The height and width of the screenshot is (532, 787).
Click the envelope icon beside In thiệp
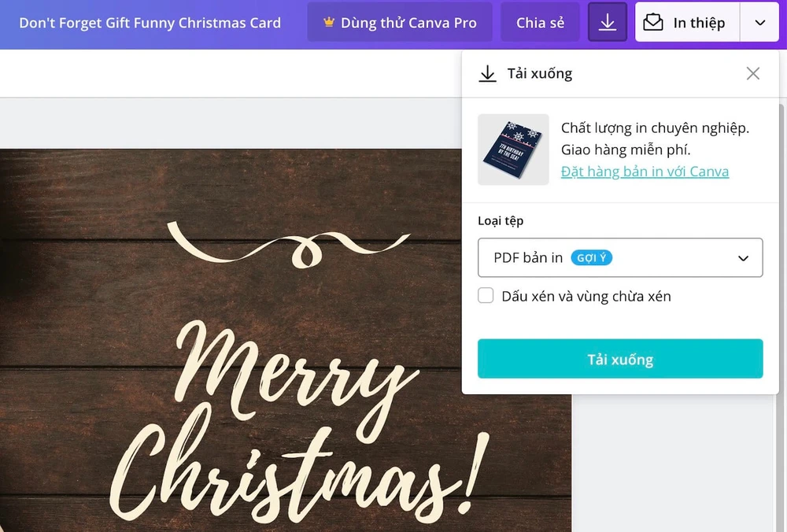pyautogui.click(x=654, y=23)
